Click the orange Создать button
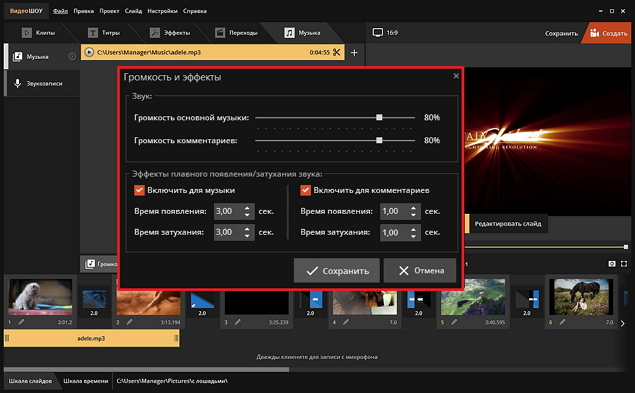Viewport: 635px width, 393px height. (x=608, y=33)
